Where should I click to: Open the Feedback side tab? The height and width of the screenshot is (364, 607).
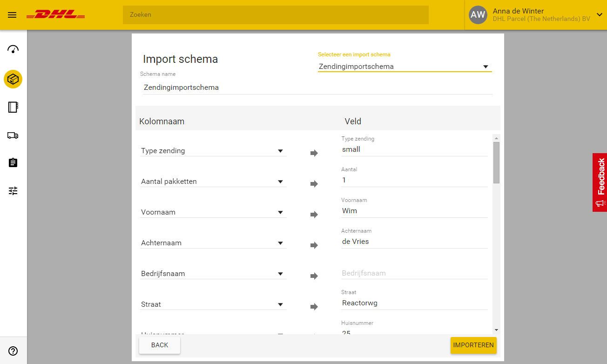click(600, 182)
